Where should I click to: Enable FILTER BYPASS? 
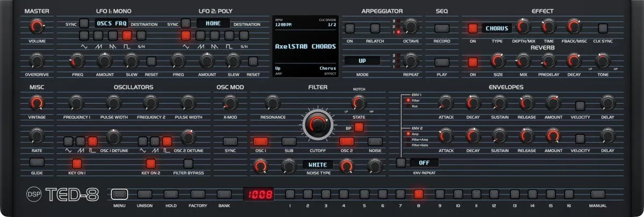188,163
